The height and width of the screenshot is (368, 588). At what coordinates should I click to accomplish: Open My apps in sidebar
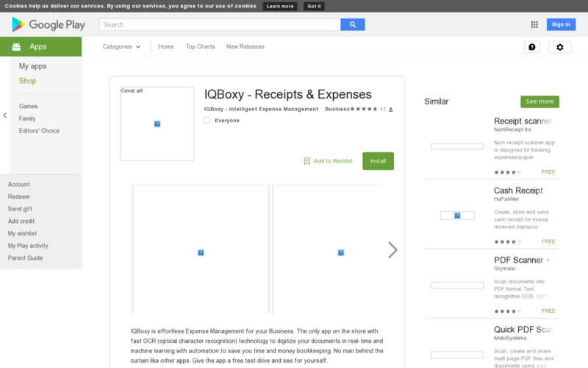(33, 66)
